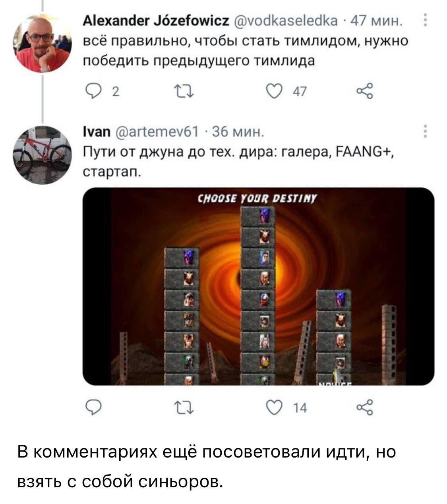Open Ivan's bicycle avatar
The image size is (447, 504).
tap(42, 154)
